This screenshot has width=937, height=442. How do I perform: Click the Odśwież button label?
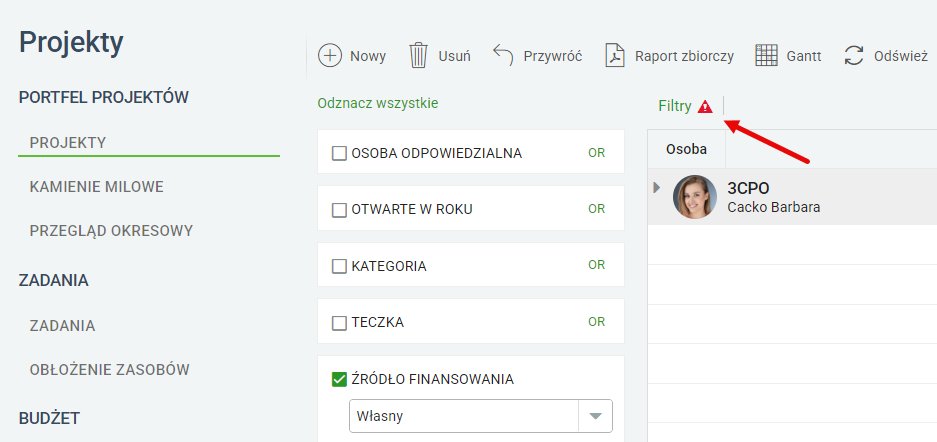[901, 56]
